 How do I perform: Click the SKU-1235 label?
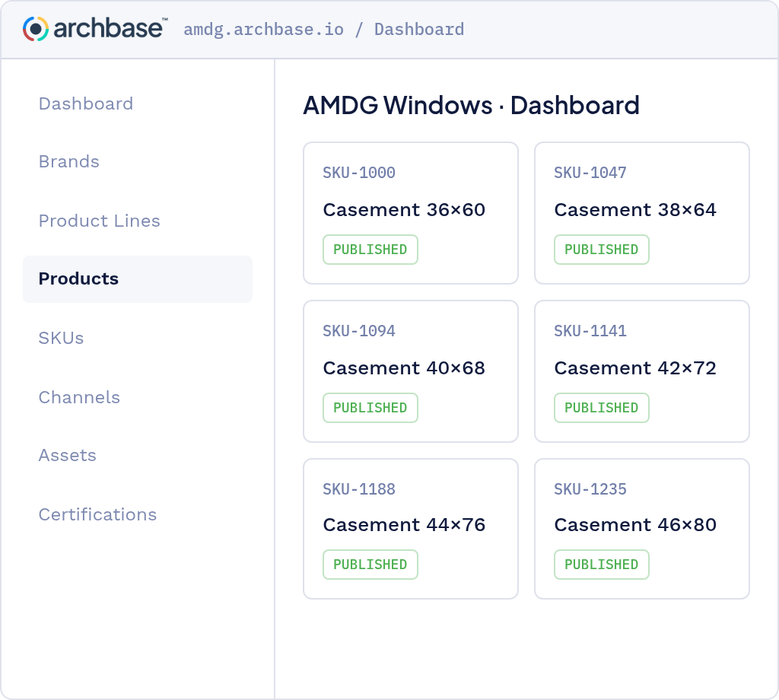[590, 489]
